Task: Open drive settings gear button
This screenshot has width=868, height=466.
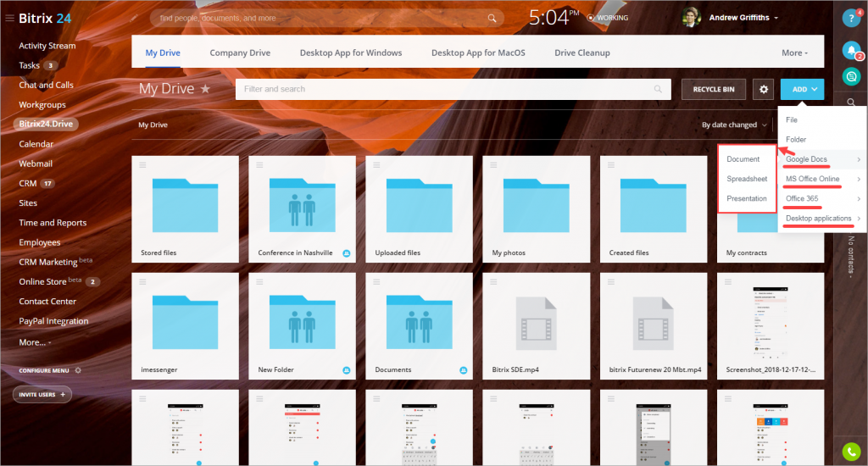Action: 764,89
